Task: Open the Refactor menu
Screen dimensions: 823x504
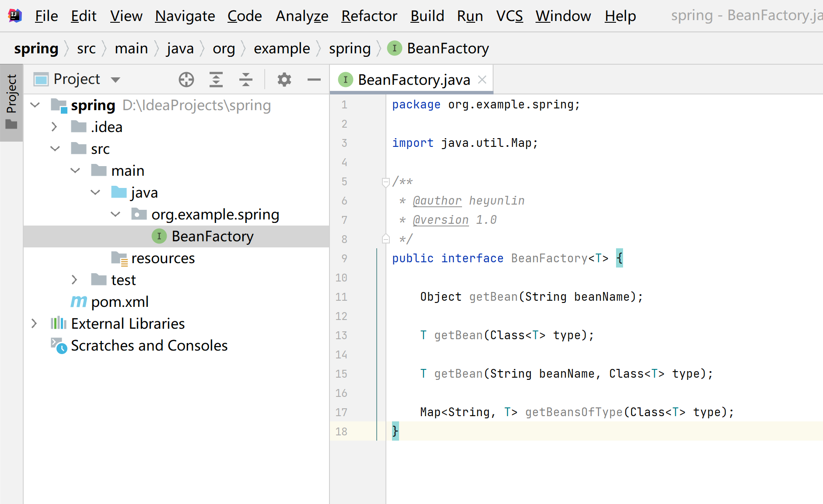Action: pyautogui.click(x=369, y=16)
